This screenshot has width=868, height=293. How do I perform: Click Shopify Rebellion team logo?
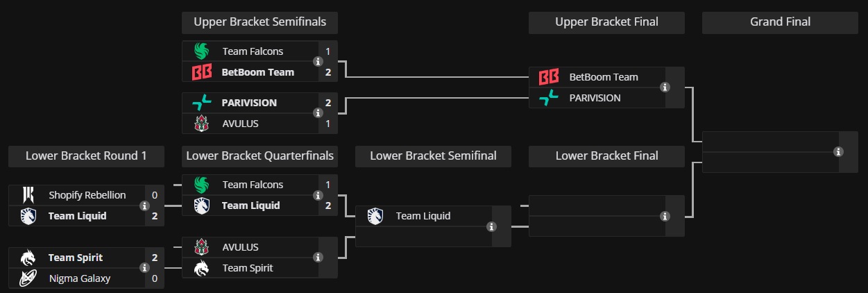(28, 195)
